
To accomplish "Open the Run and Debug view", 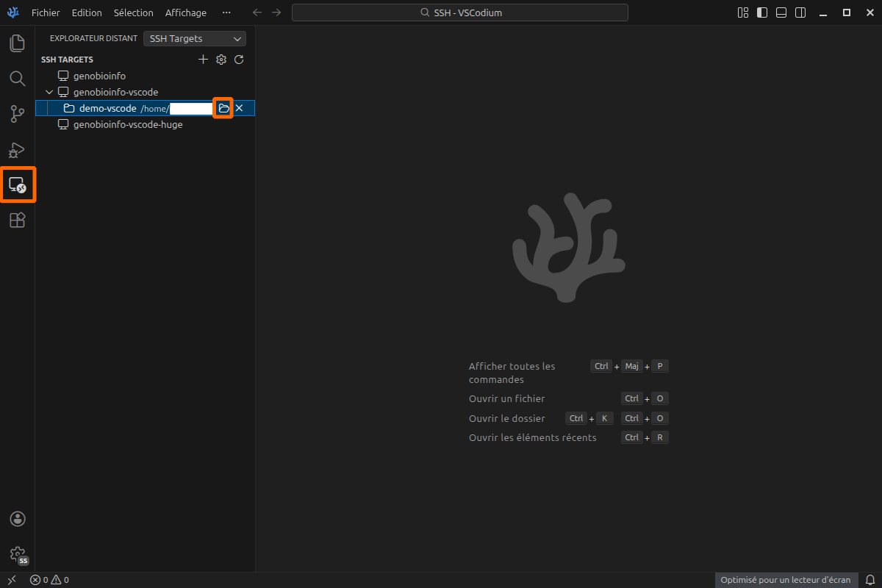I will pos(18,149).
